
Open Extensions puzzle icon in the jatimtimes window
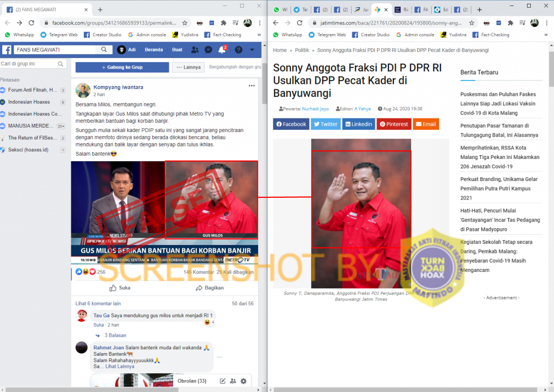click(510, 23)
